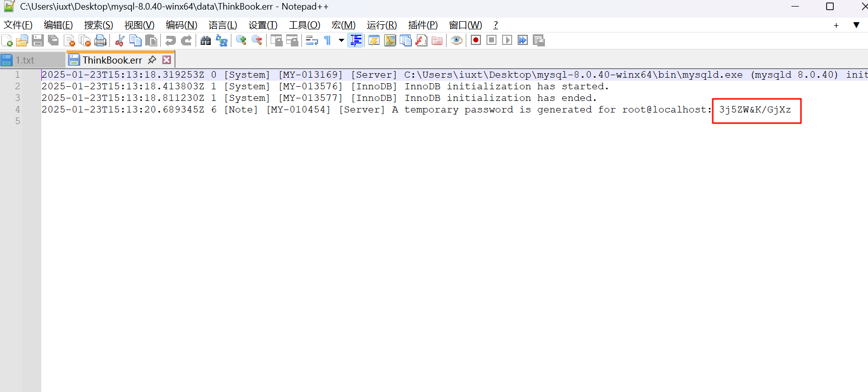868x392 pixels.
Task: Toggle synchronized vertical scrolling
Action: [276, 41]
